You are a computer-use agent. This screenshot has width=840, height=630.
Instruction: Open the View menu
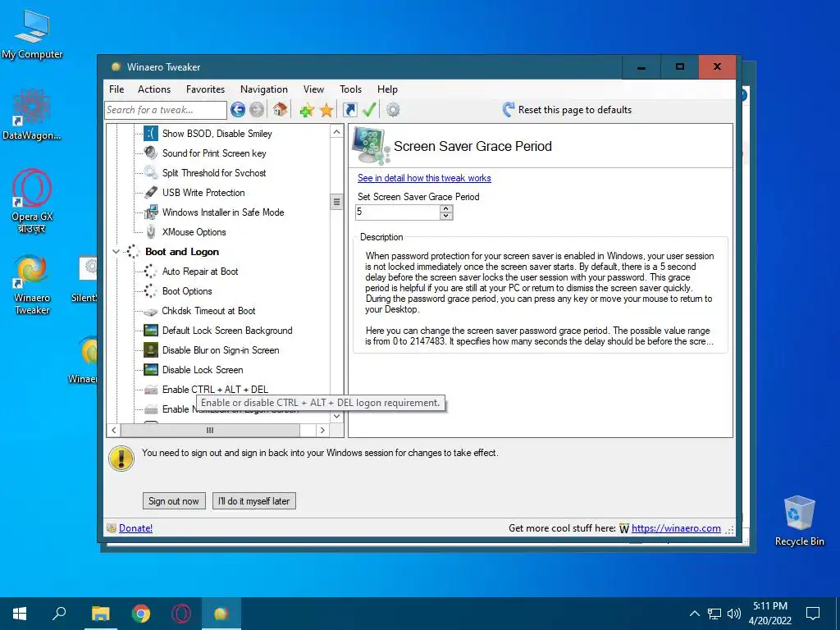pyautogui.click(x=313, y=89)
